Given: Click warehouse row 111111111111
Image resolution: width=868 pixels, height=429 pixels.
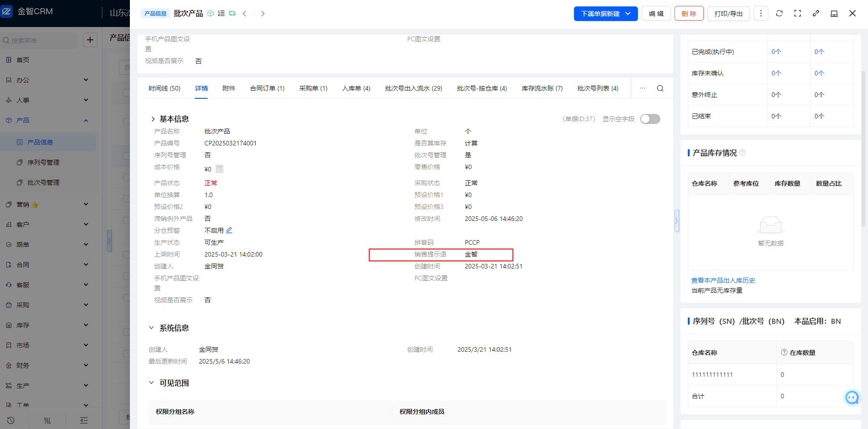Looking at the screenshot, I should 771,375.
